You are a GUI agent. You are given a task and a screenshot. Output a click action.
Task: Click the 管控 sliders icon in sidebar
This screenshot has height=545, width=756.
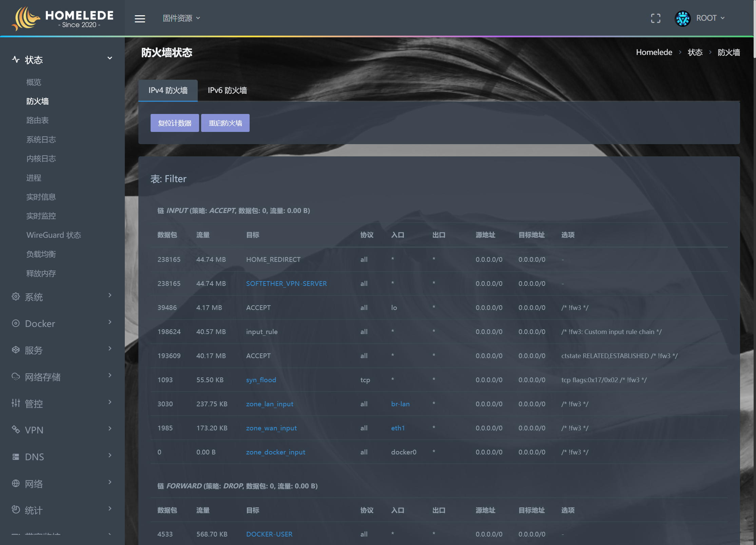pos(16,403)
